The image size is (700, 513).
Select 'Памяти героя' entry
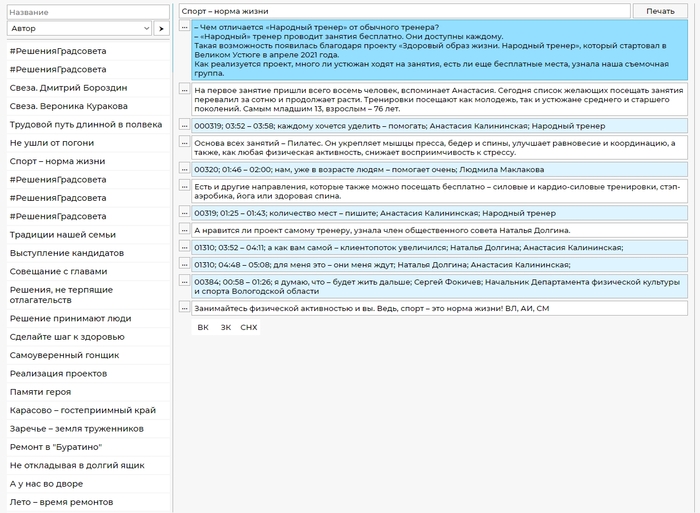pos(88,392)
